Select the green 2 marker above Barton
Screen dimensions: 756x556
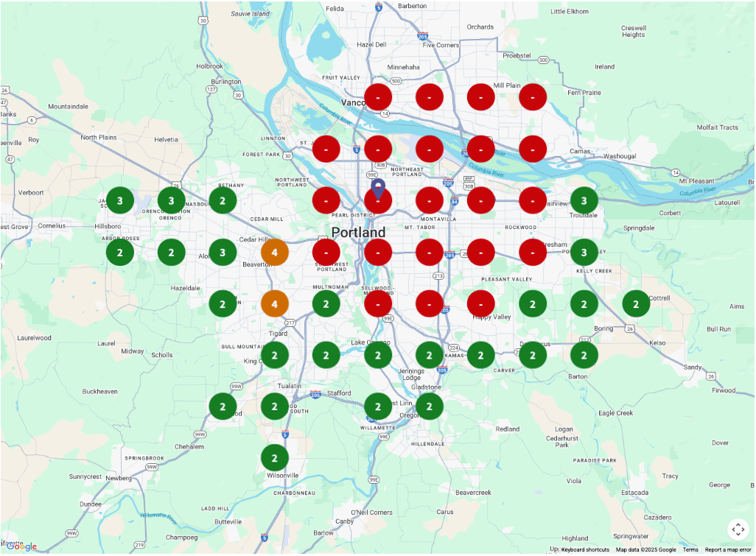click(x=584, y=356)
